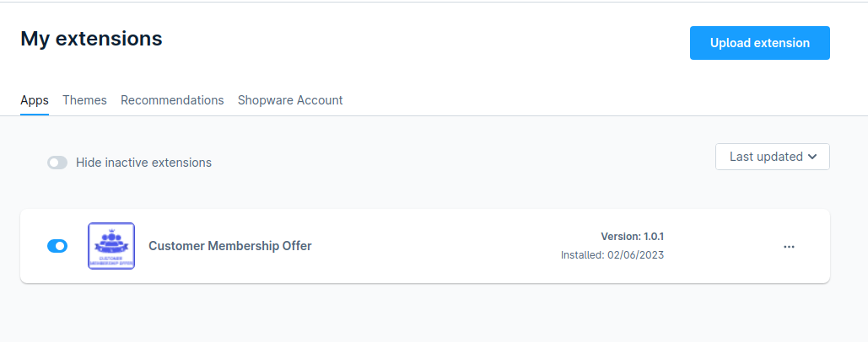
Task: Switch to the Themes tab
Action: tap(84, 100)
